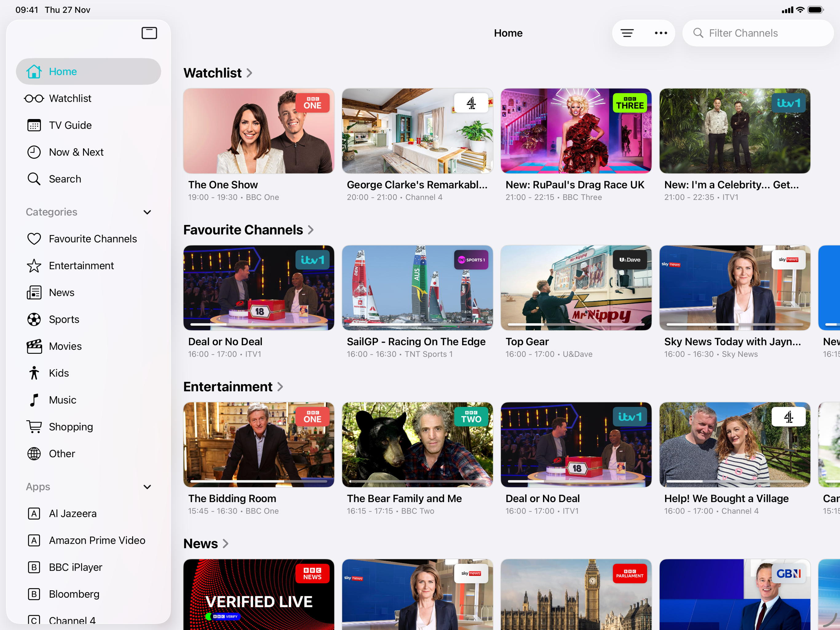Screen dimensions: 840x630
Task: Go to Search in the sidebar
Action: click(65, 179)
